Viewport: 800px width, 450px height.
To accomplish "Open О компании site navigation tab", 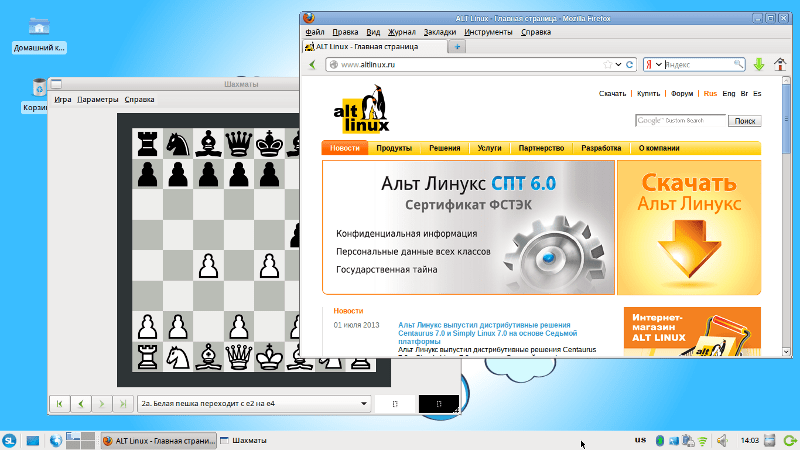I will pos(659,148).
